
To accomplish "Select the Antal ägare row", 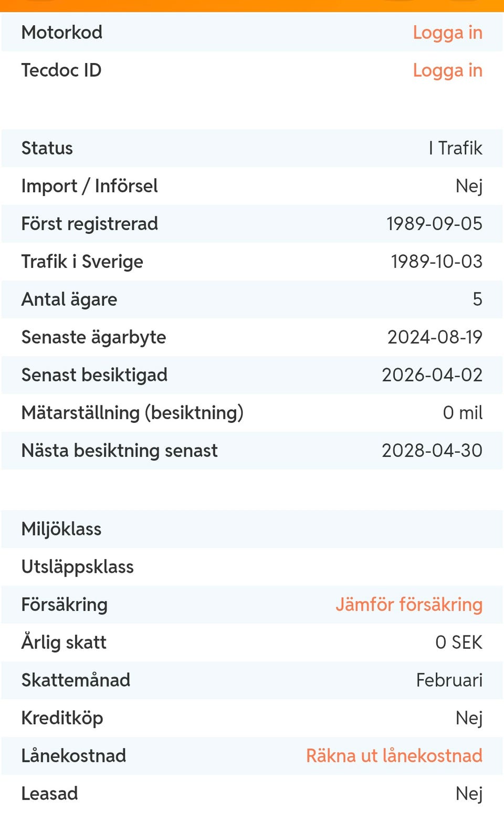I will pyautogui.click(x=252, y=299).
